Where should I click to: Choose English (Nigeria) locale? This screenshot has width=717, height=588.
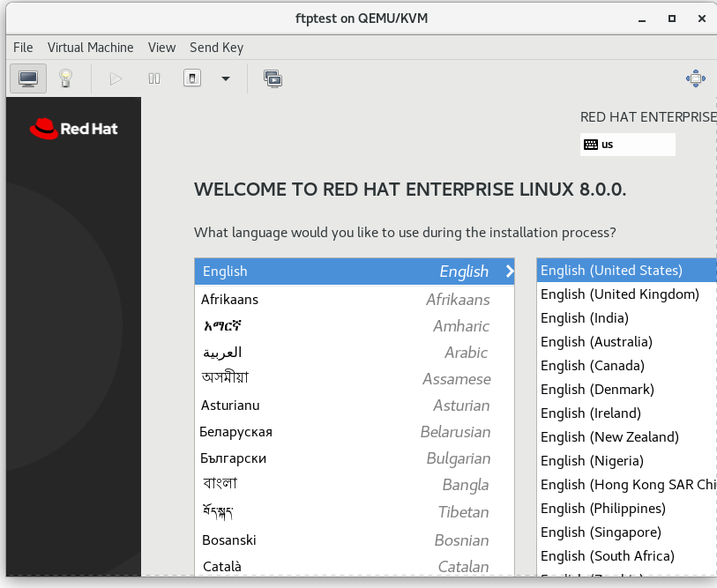pyautogui.click(x=626, y=460)
